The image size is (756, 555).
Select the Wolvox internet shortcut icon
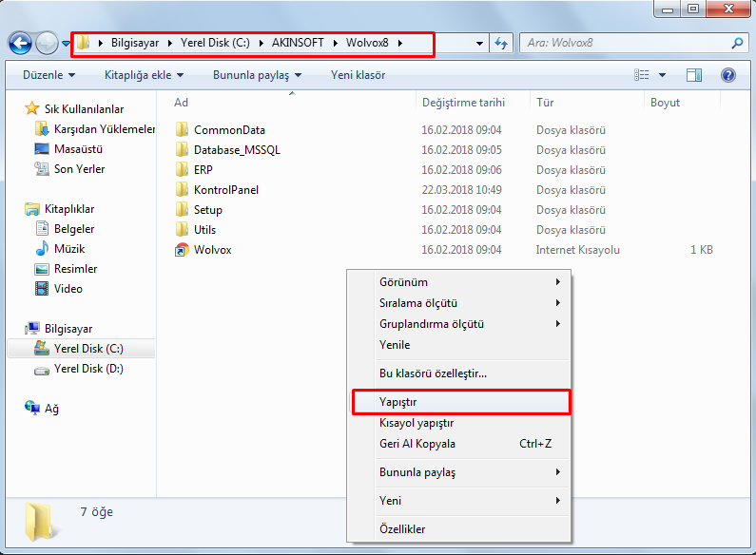pos(183,250)
